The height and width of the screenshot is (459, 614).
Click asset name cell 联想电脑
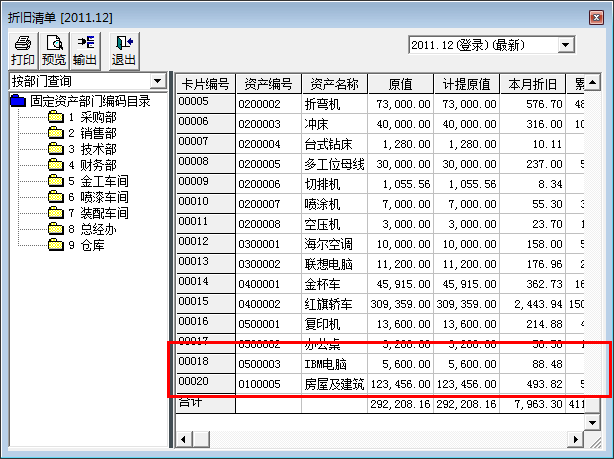[334, 264]
